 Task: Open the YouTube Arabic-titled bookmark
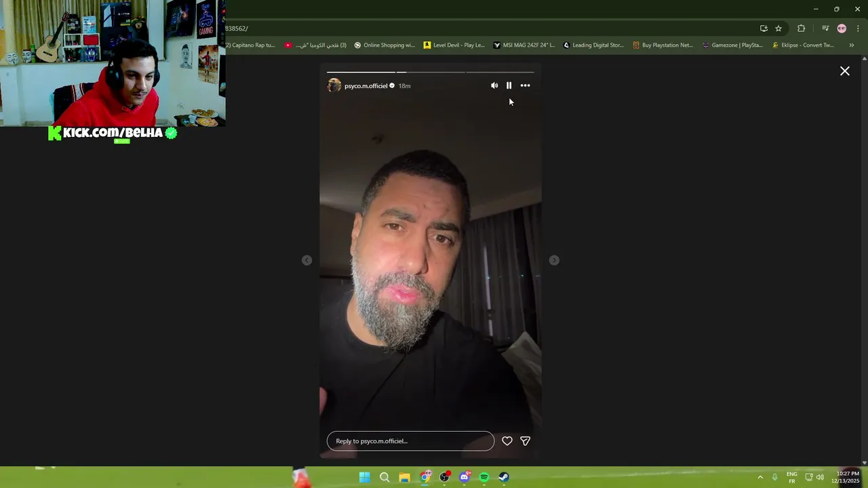[315, 45]
